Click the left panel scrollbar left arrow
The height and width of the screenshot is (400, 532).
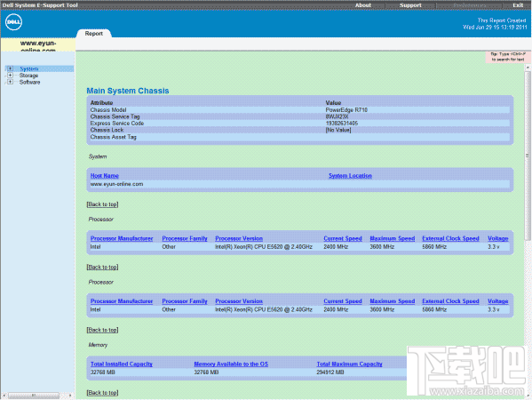pyautogui.click(x=4, y=396)
